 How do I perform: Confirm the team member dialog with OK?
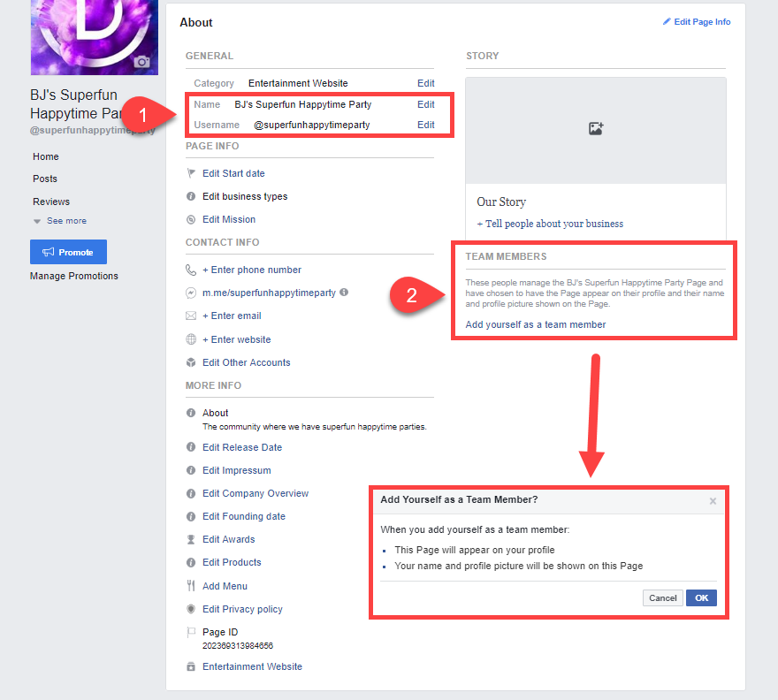pos(701,597)
